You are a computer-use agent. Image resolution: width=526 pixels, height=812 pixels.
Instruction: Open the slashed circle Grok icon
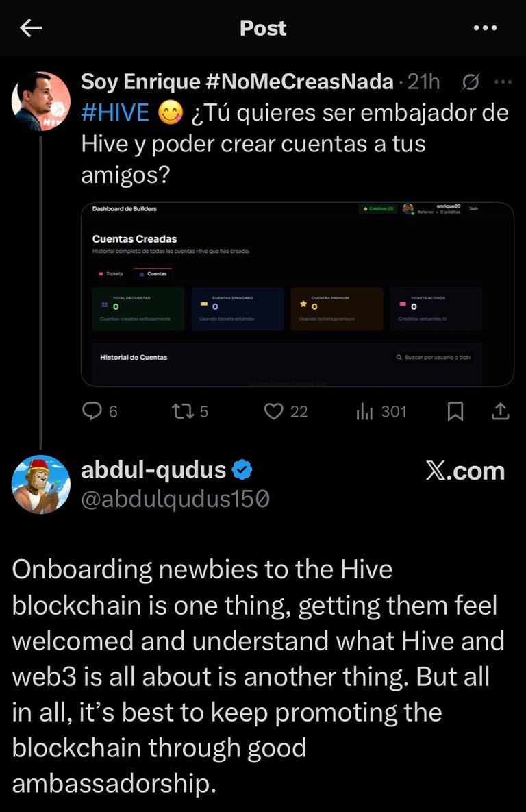coord(470,82)
